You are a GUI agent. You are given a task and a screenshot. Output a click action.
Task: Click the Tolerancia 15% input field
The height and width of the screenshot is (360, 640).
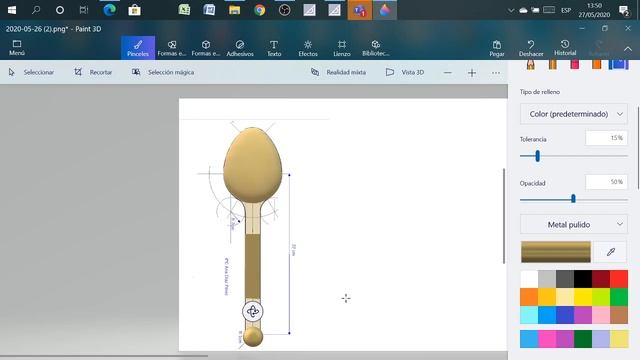coord(606,138)
